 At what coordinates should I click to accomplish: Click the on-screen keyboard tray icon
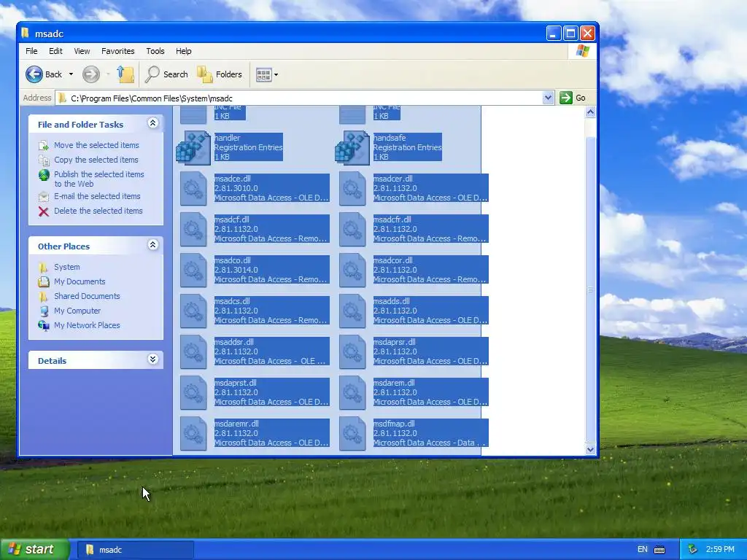[x=659, y=550]
